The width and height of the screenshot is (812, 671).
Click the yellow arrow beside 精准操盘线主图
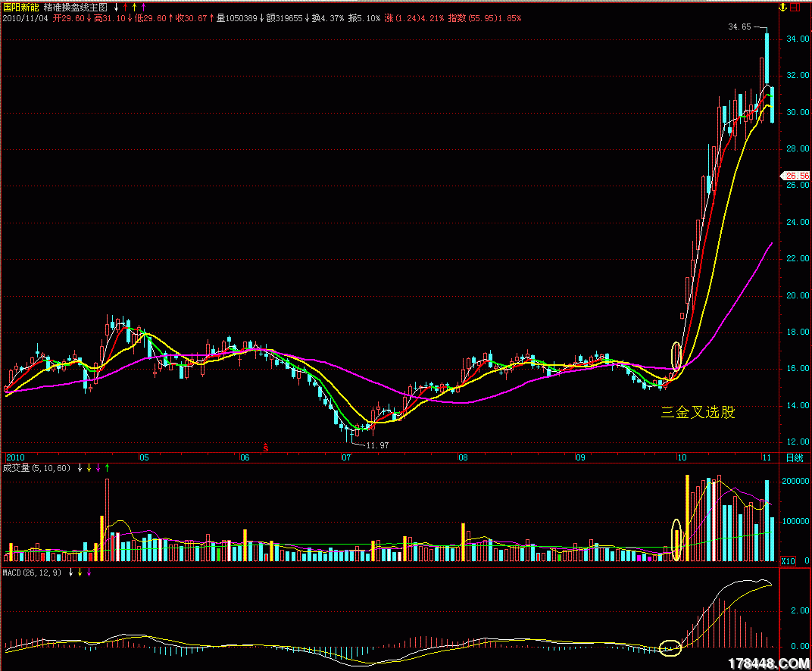pyautogui.click(x=135, y=8)
